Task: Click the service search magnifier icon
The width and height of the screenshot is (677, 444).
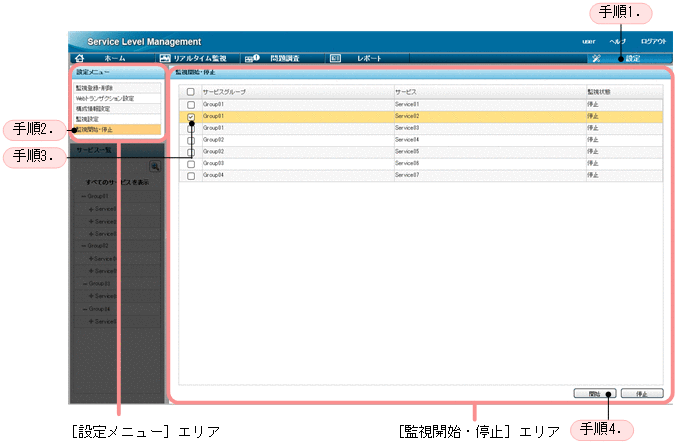Action: [x=155, y=166]
